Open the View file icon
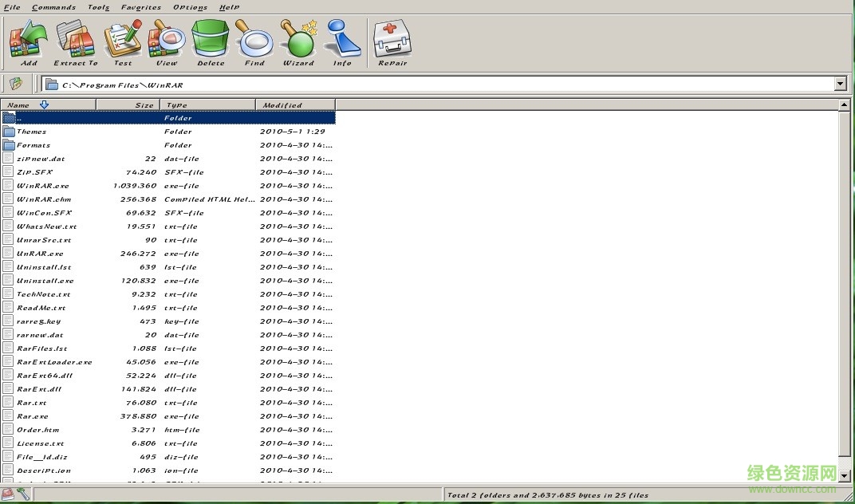The width and height of the screenshot is (855, 504). click(166, 40)
